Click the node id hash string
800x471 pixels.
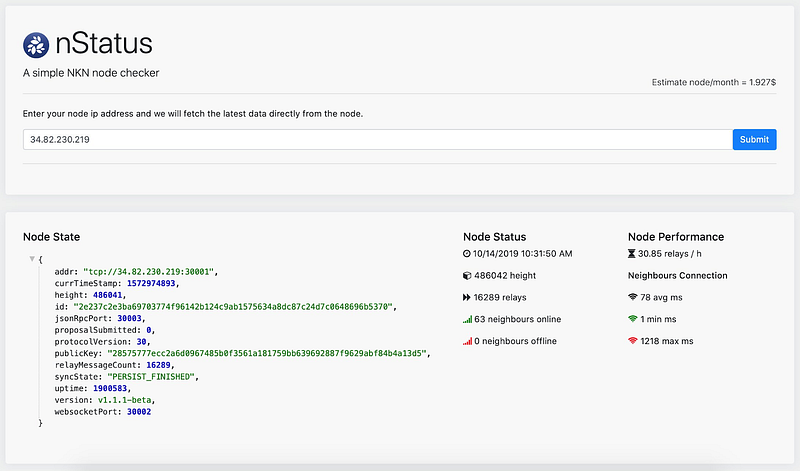coord(233,306)
